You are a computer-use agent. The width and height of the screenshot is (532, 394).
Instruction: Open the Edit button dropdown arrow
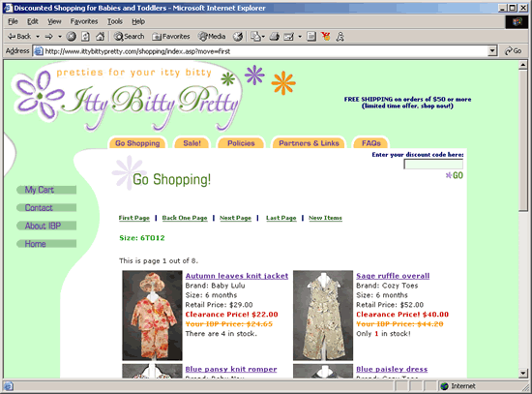point(300,37)
